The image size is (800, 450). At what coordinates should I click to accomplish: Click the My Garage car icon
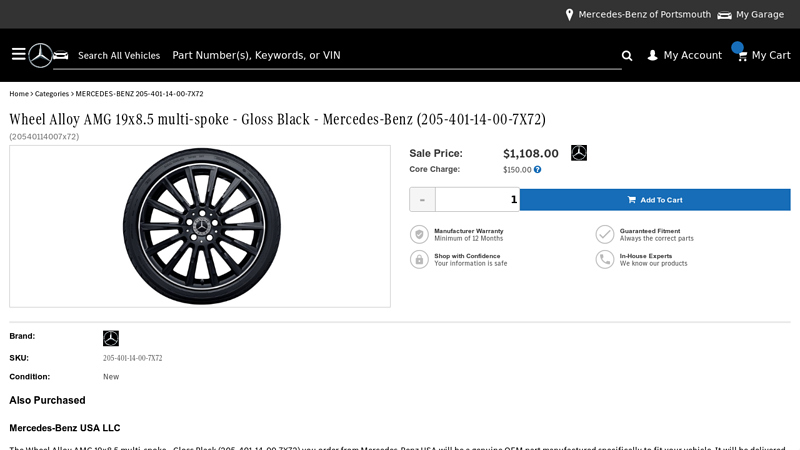pos(724,15)
